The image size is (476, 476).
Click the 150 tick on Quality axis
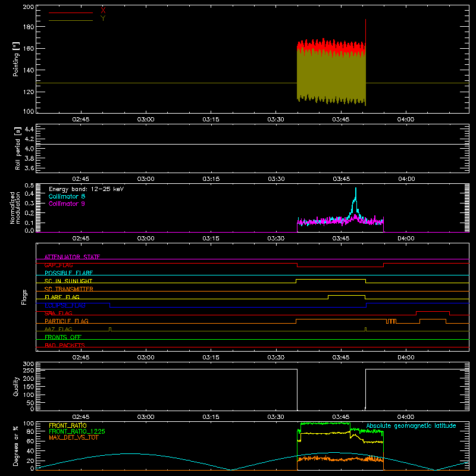click(x=28, y=387)
